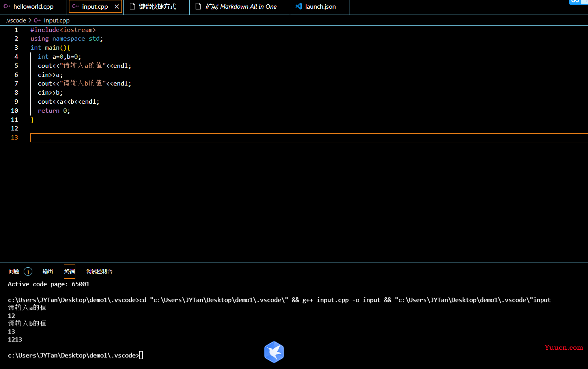Image resolution: width=588 pixels, height=369 pixels.
Task: Click line number 13 in the gutter
Action: click(x=15, y=138)
